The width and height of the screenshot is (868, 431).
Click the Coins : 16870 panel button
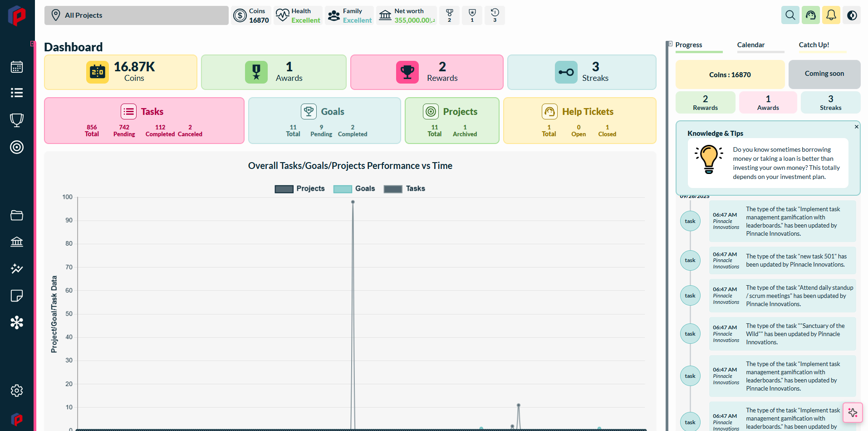730,74
